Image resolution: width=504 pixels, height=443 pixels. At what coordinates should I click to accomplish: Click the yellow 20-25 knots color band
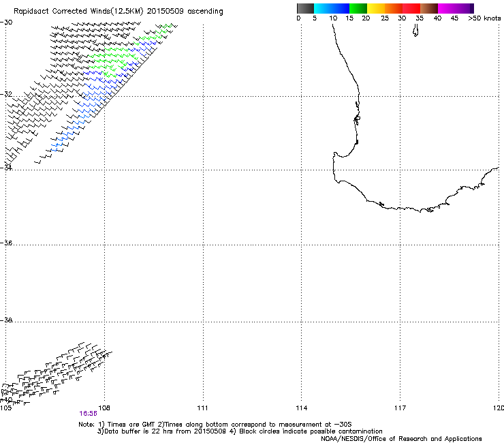point(376,8)
